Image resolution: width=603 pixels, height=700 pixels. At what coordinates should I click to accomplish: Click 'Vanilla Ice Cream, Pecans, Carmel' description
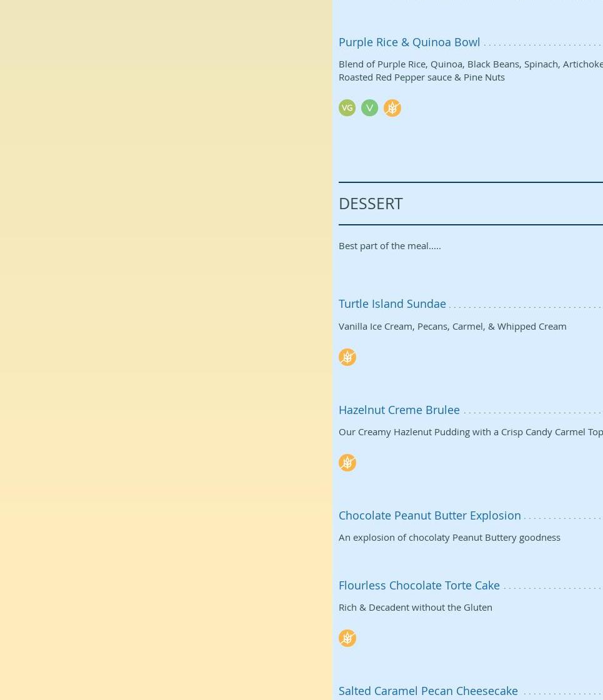pyautogui.click(x=452, y=327)
